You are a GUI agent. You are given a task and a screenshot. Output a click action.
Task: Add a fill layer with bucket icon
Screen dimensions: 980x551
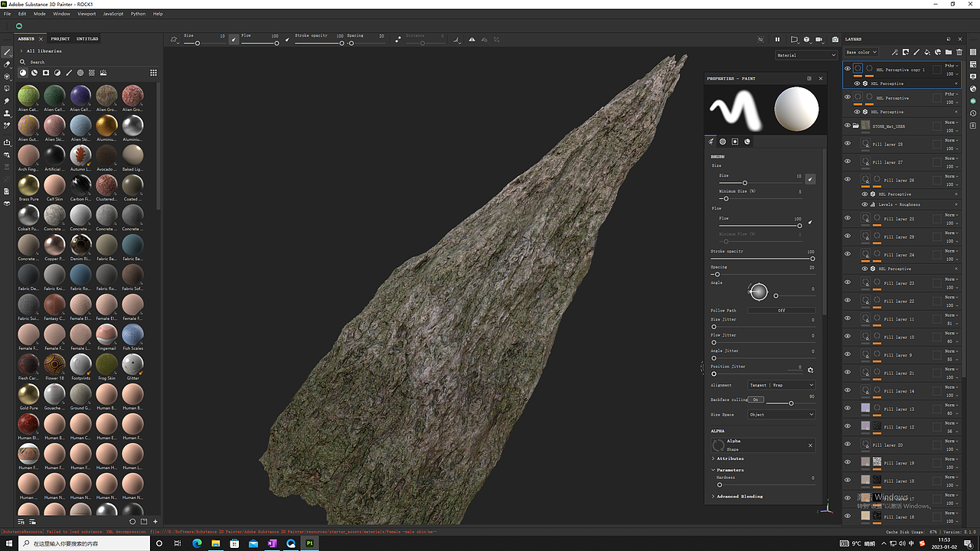click(x=927, y=52)
